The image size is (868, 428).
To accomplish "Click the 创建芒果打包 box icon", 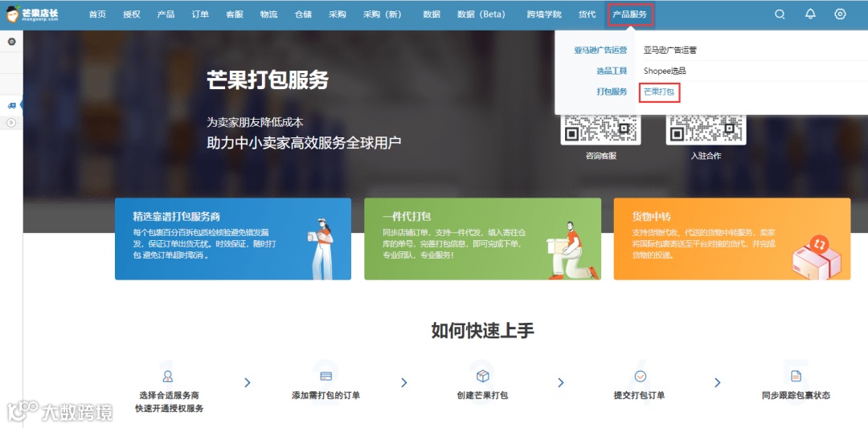I will tap(483, 376).
